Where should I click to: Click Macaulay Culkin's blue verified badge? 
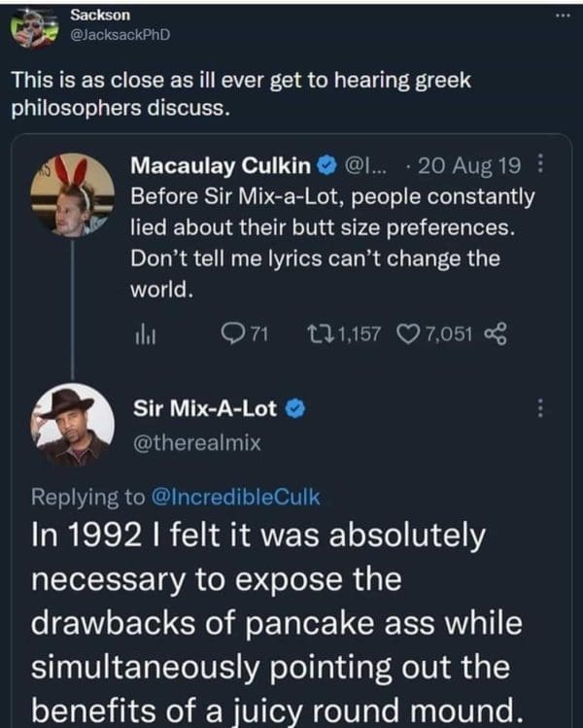click(328, 167)
